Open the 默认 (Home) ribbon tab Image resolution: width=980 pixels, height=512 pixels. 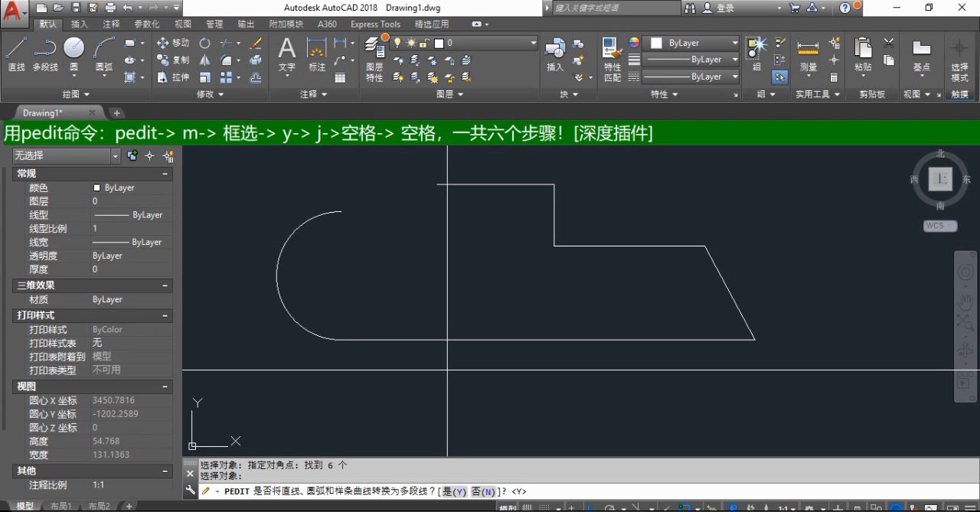click(47, 24)
